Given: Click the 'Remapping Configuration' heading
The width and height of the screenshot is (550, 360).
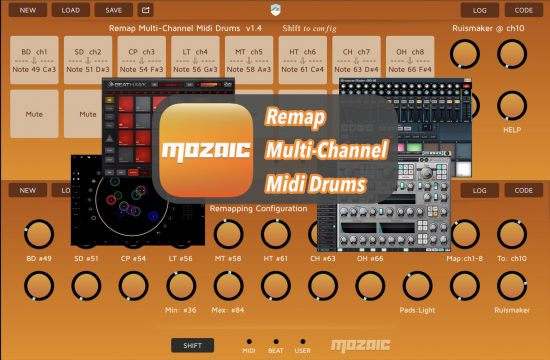Looking at the screenshot, I should [259, 209].
